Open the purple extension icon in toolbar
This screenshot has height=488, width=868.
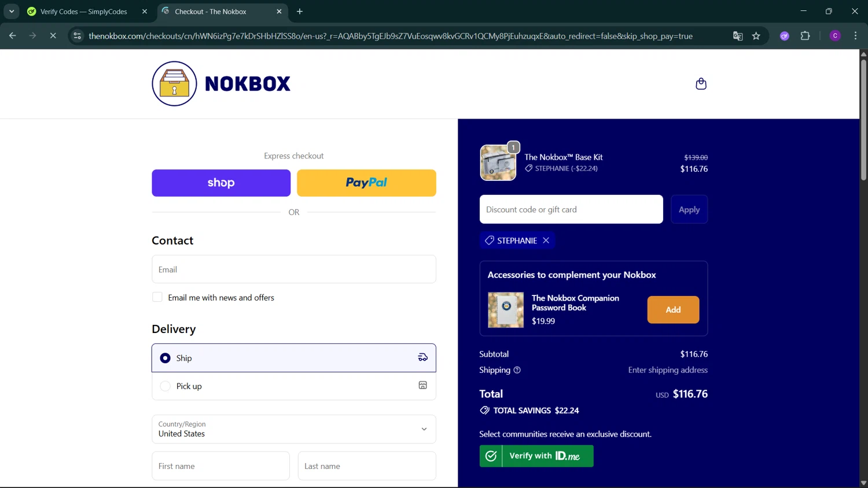tap(785, 36)
